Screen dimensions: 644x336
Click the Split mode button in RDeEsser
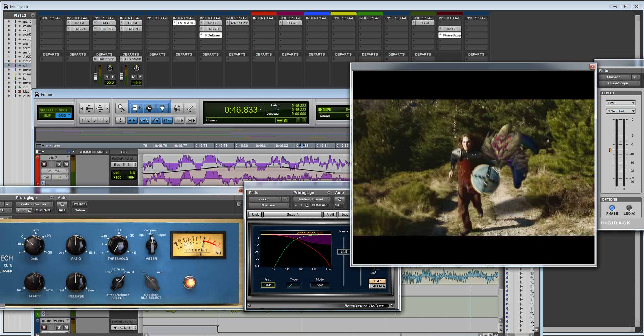pos(320,285)
